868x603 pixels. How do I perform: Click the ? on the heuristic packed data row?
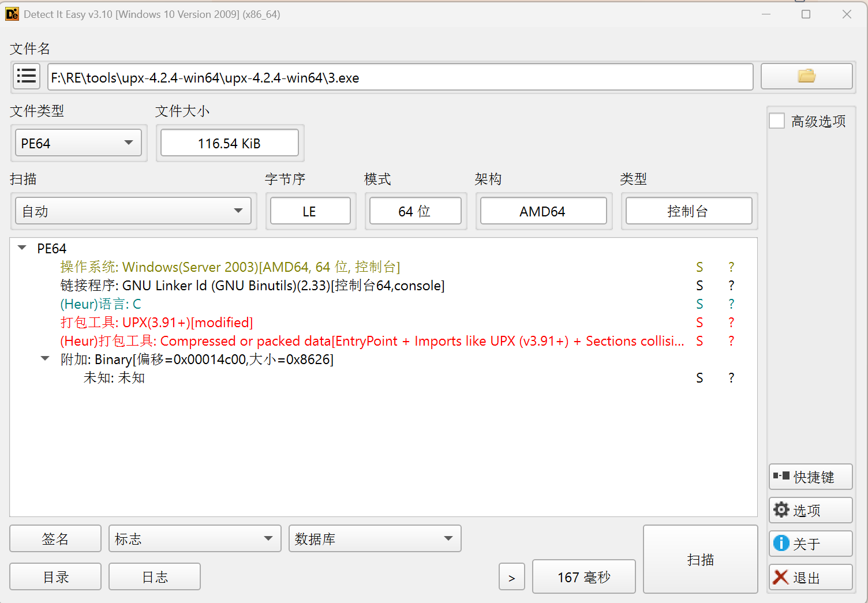(731, 340)
